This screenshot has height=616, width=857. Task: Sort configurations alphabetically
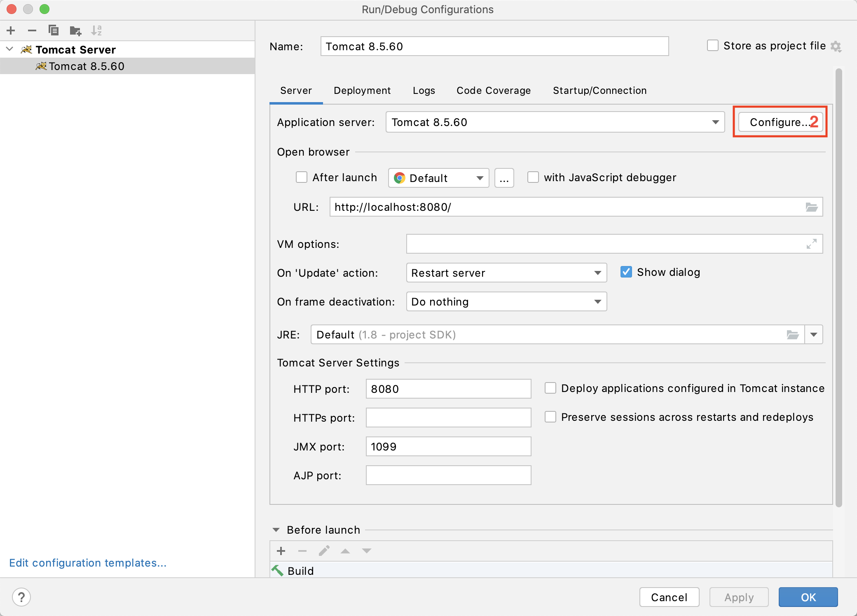tap(96, 30)
